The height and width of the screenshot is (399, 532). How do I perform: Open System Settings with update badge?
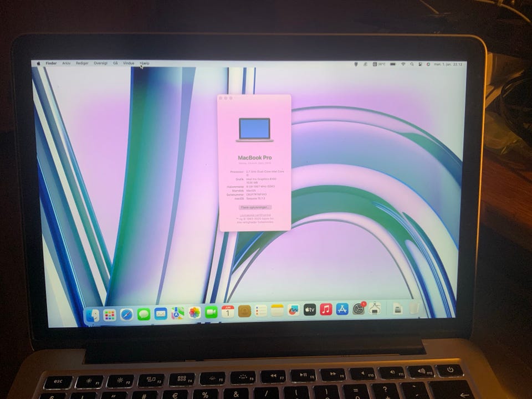tap(359, 309)
